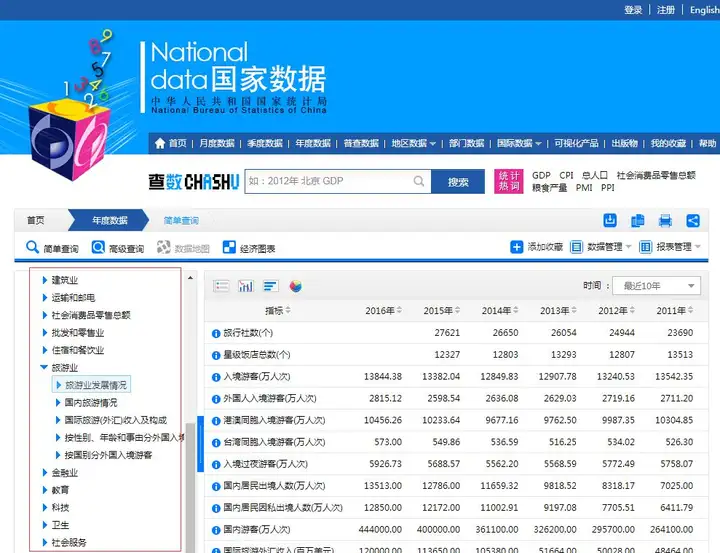Go to 首页 breadcrumb tab

36,220
